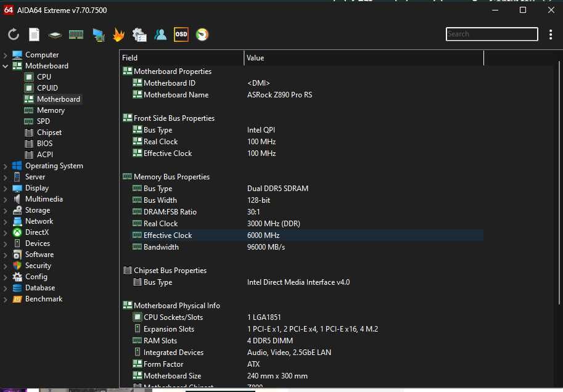Open the BIOS tree page
The height and width of the screenshot is (392, 563).
click(44, 144)
